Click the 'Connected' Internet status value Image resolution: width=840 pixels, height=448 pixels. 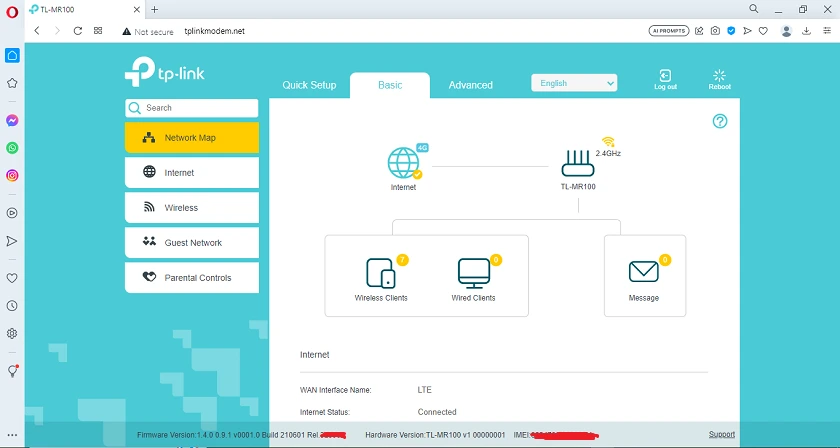(437, 412)
